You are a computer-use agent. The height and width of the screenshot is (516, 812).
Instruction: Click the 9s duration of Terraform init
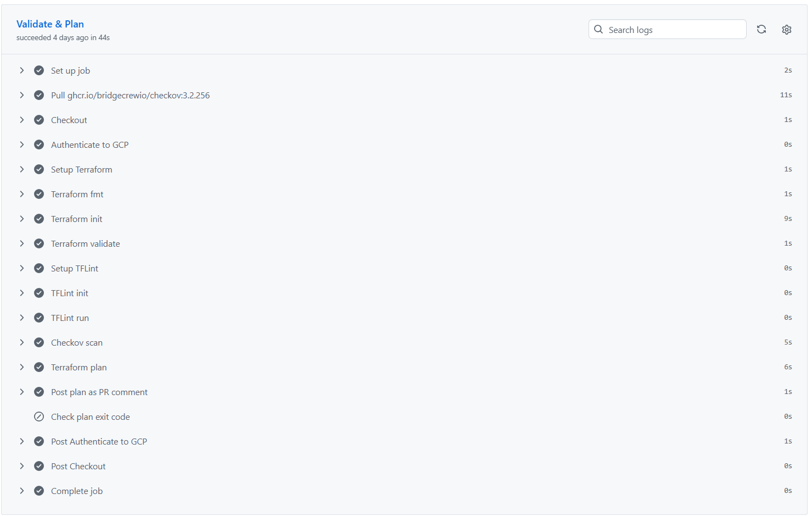788,219
